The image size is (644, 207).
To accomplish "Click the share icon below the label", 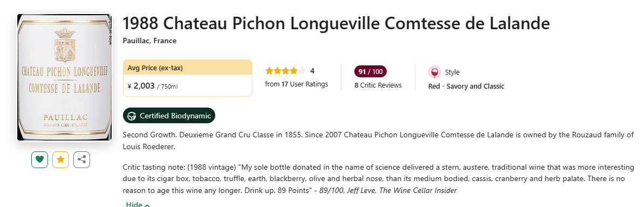I will pos(82,159).
